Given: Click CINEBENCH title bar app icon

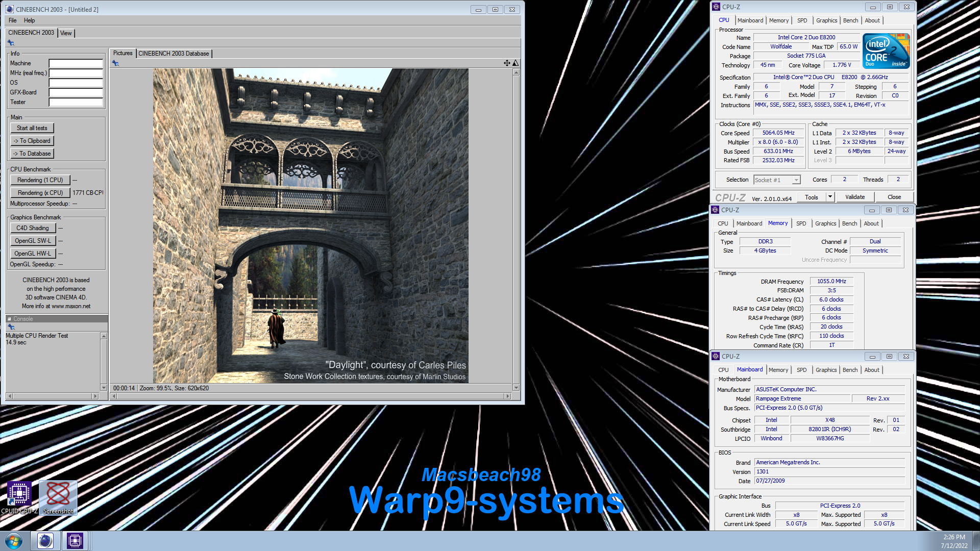Looking at the screenshot, I should click(x=10, y=9).
